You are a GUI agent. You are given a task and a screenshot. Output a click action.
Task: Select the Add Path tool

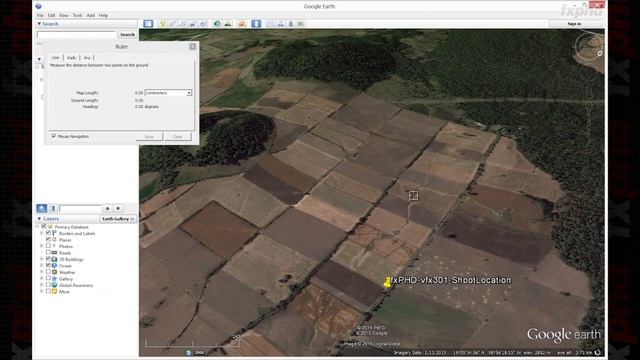coord(183,24)
